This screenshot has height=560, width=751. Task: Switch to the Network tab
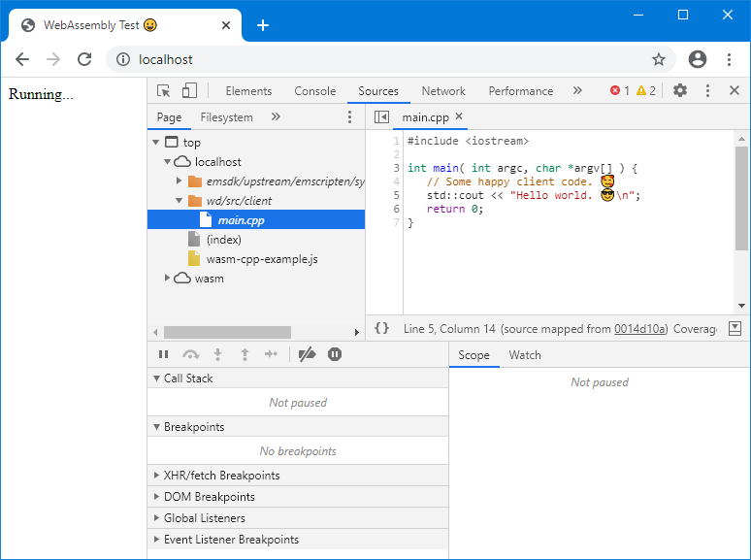coord(443,91)
